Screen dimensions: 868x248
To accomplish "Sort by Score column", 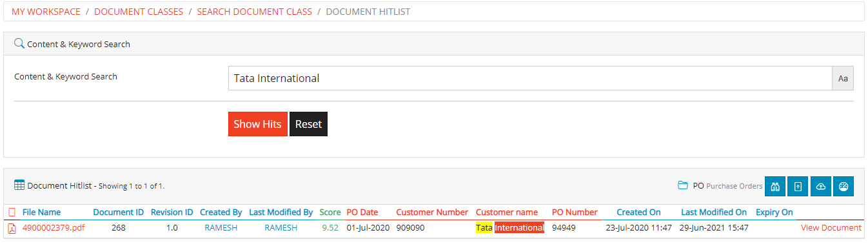I will [x=330, y=212].
